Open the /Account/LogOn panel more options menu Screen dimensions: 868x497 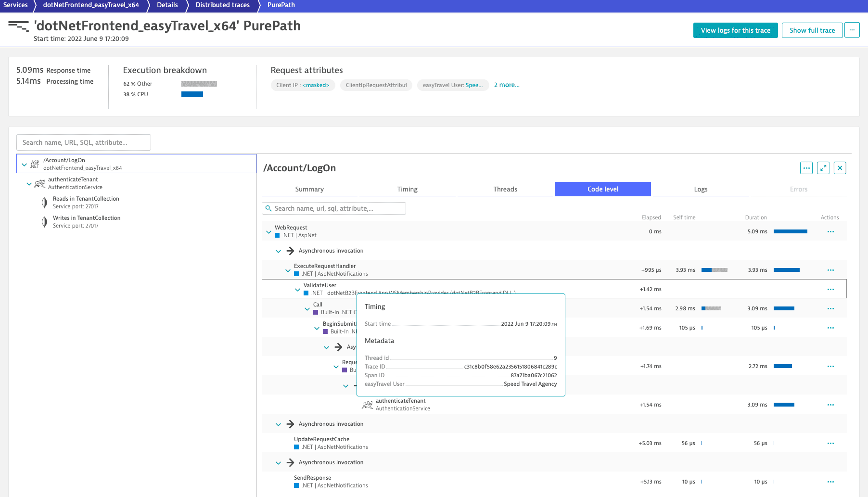pos(806,168)
